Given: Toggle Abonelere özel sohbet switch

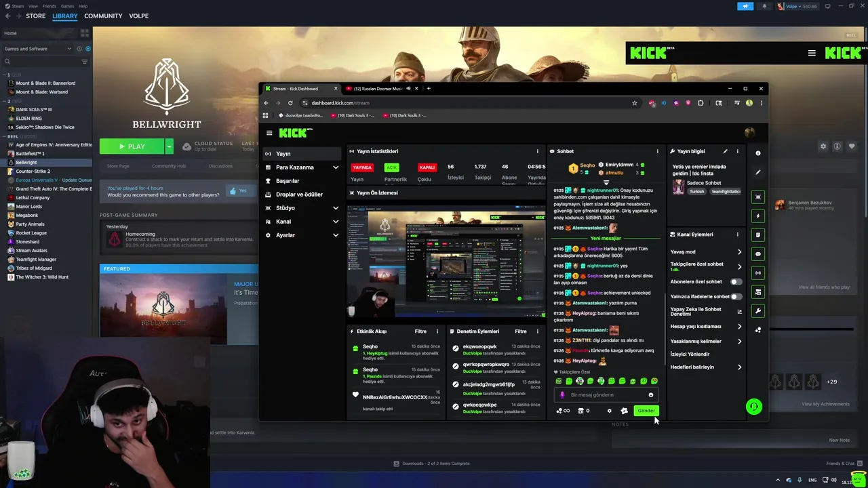Looking at the screenshot, I should point(736,281).
